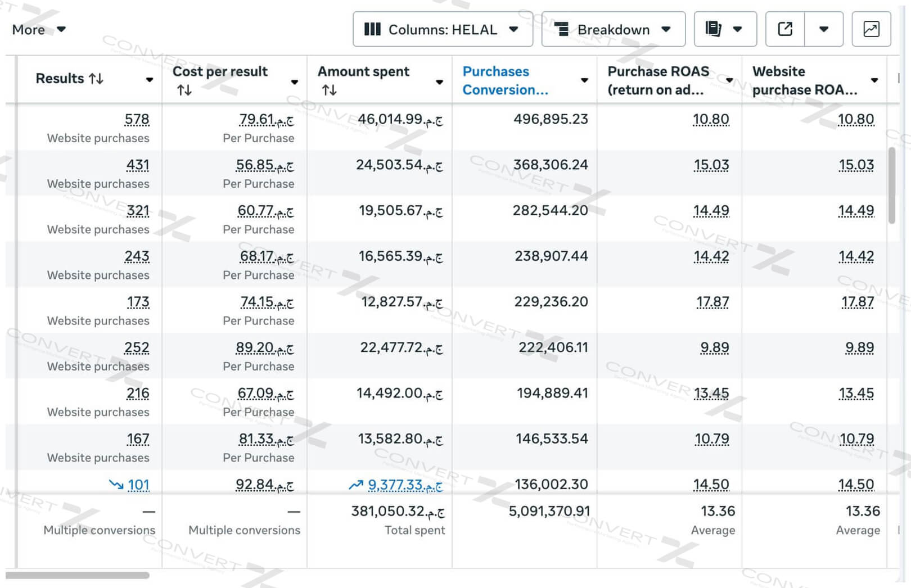This screenshot has width=911, height=588.
Task: Open the Breakdown dropdown
Action: 612,29
